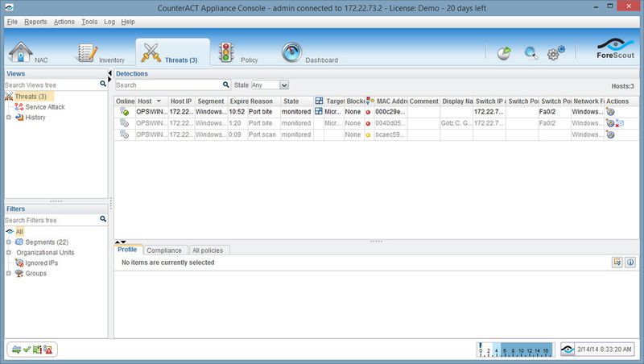Click the action icon in 000c29e row
Screen dimensions: 644x364
pyautogui.click(x=610, y=112)
